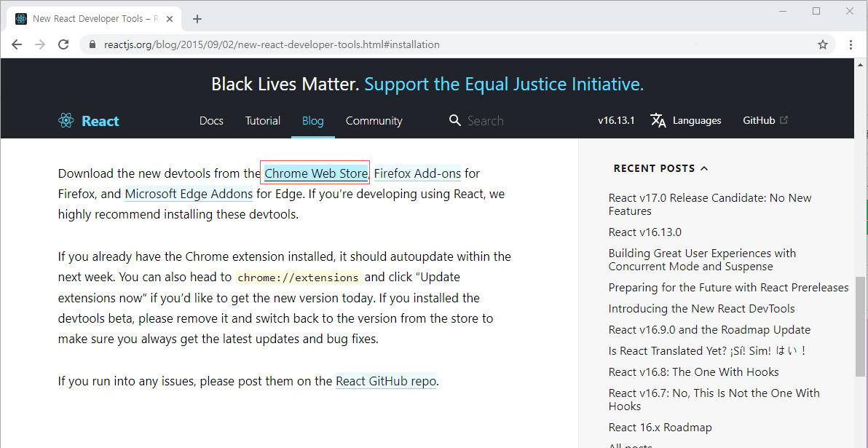Image resolution: width=868 pixels, height=448 pixels.
Task: Open the GitHub link in header
Action: 759,120
